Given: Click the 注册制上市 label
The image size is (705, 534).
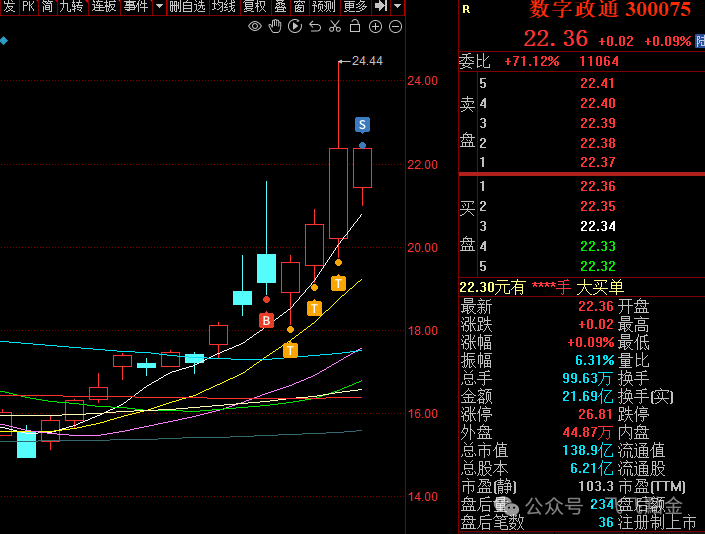Looking at the screenshot, I should [x=657, y=522].
